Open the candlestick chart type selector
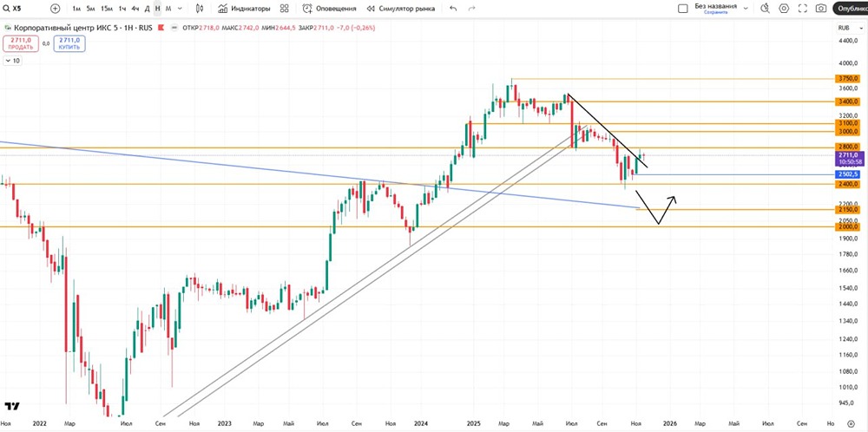Viewport: 868px width, 432px height. click(x=201, y=9)
